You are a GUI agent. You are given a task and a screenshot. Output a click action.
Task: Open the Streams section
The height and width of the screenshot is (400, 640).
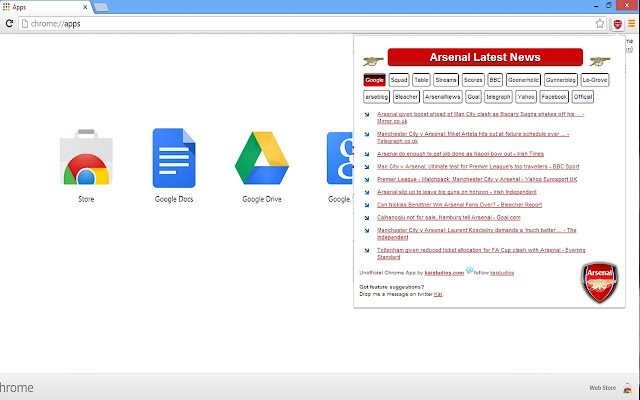pos(446,80)
